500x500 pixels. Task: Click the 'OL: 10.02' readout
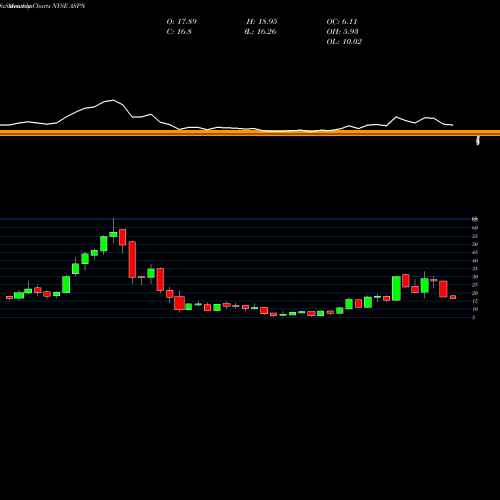pyautogui.click(x=344, y=42)
